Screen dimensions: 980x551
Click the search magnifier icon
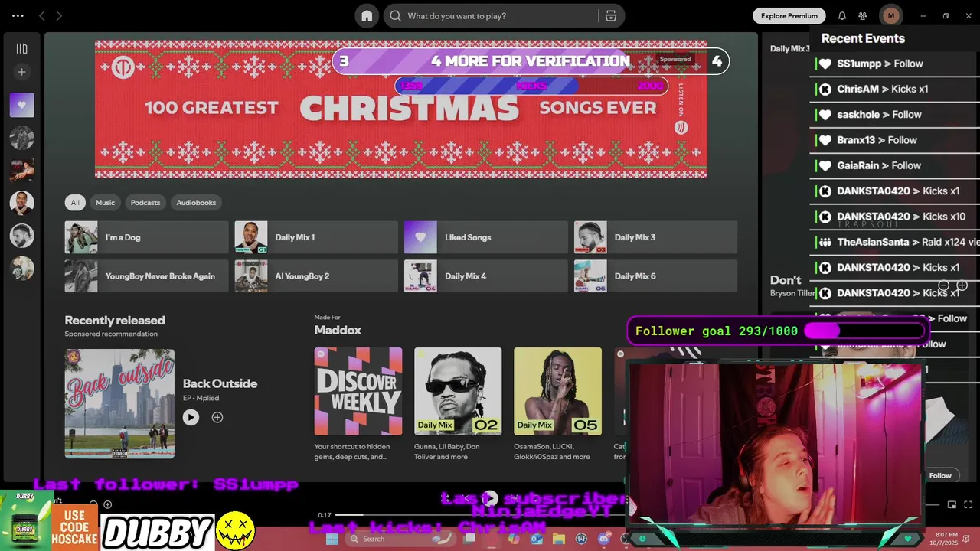pos(395,16)
